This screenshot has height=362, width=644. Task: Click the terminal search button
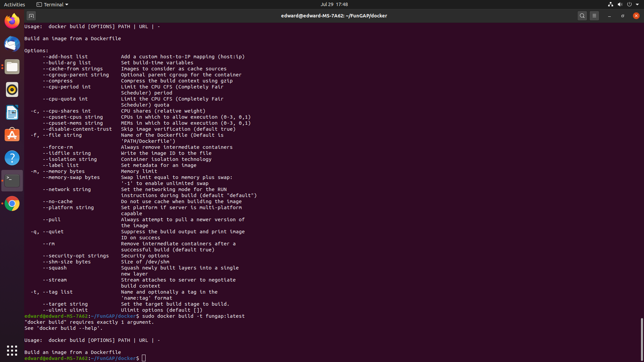point(582,16)
